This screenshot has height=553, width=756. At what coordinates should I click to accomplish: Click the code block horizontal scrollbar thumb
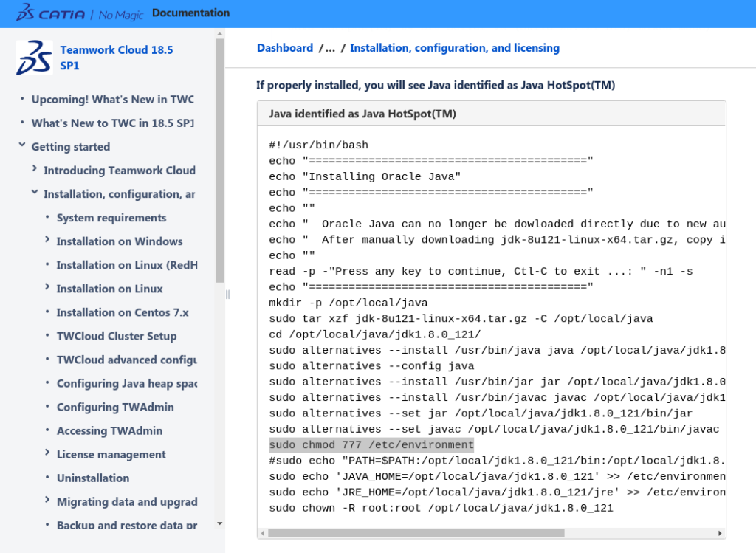click(416, 533)
